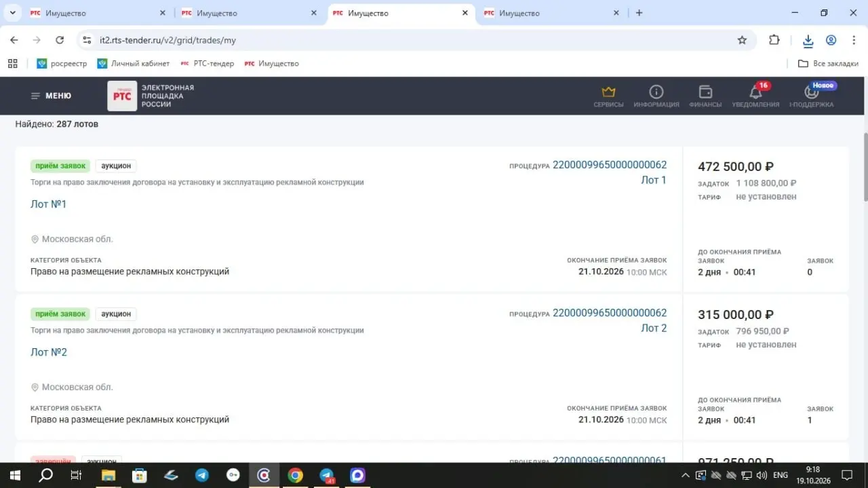Click the Найдено: 287 лотов text
Screen dimensions: 868x488
(x=57, y=124)
